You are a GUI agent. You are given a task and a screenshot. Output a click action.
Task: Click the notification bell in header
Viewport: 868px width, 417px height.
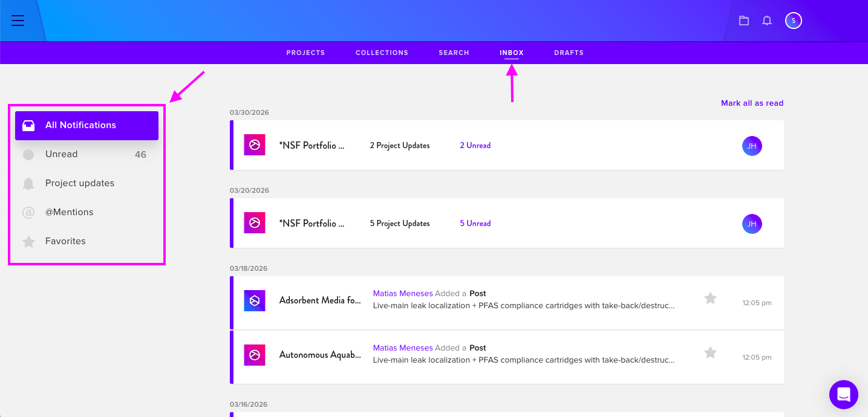pos(767,21)
